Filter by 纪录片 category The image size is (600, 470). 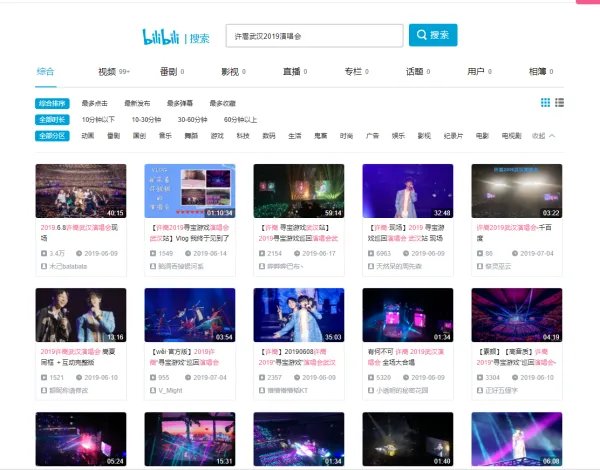click(x=453, y=136)
